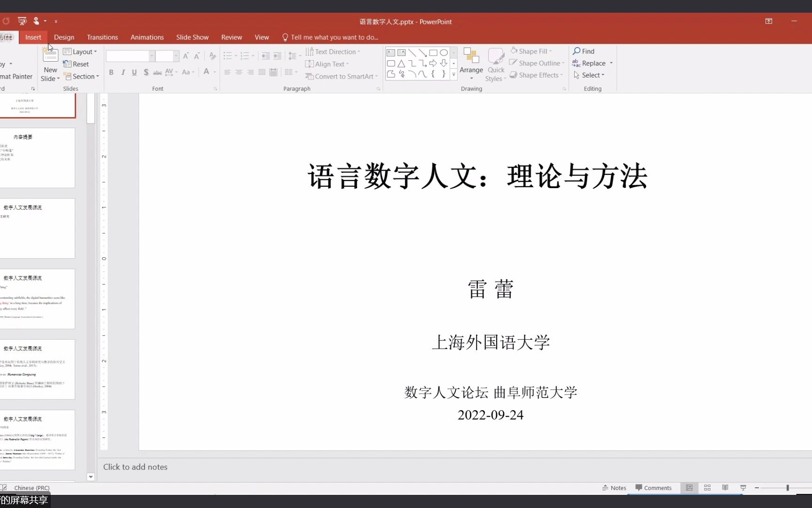Decrease the font size
Viewport: 812px width, 508px height.
[x=197, y=56]
